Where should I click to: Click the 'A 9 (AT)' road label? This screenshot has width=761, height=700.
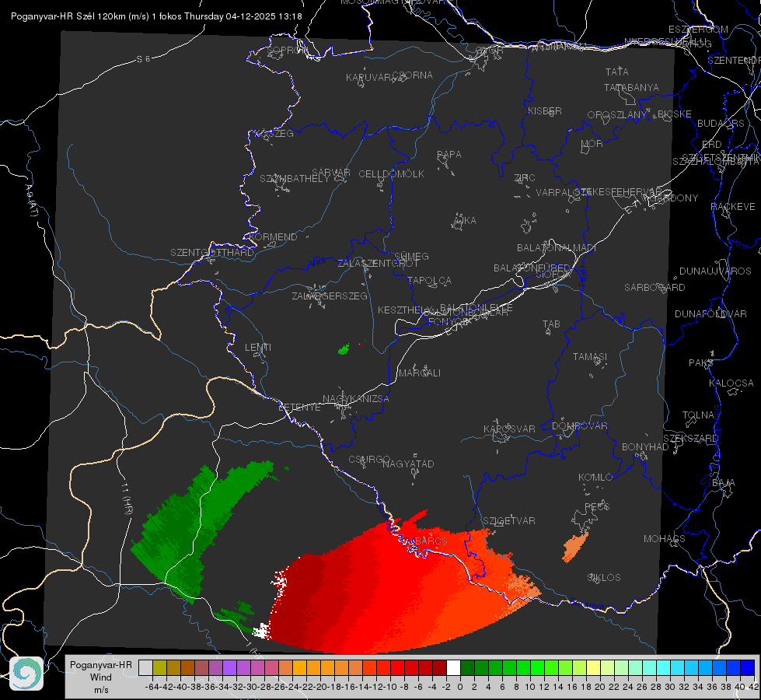coord(31,200)
